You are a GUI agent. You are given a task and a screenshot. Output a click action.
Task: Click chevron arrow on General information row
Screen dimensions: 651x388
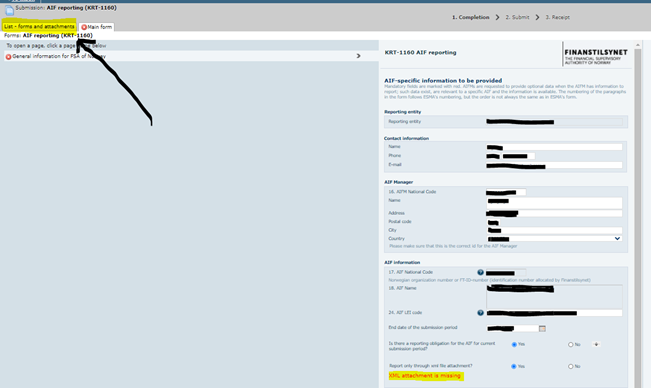(x=358, y=56)
